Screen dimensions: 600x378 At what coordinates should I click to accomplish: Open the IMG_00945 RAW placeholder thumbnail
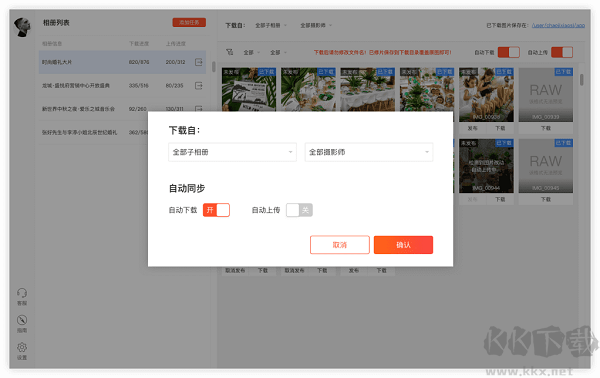546,166
